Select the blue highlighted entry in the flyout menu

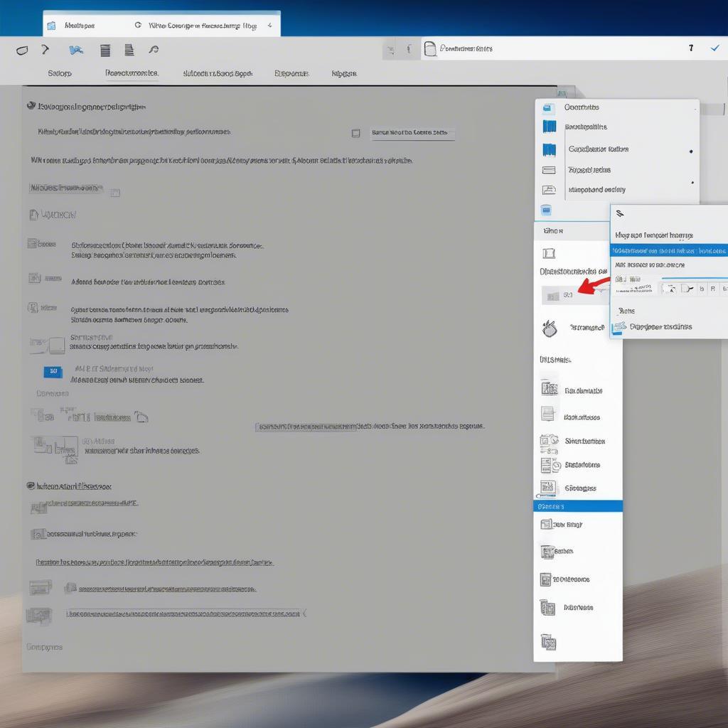668,250
